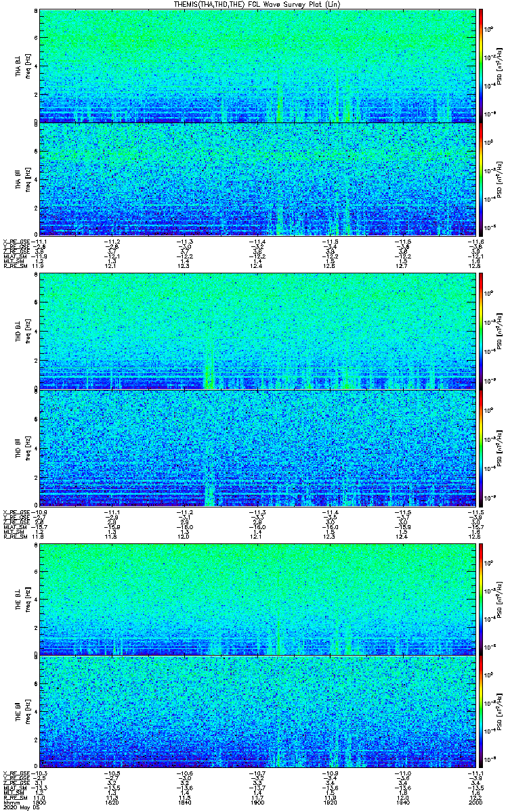508x812 pixels.
Task: Click the 1840 time tick label
Action: pos(185,803)
